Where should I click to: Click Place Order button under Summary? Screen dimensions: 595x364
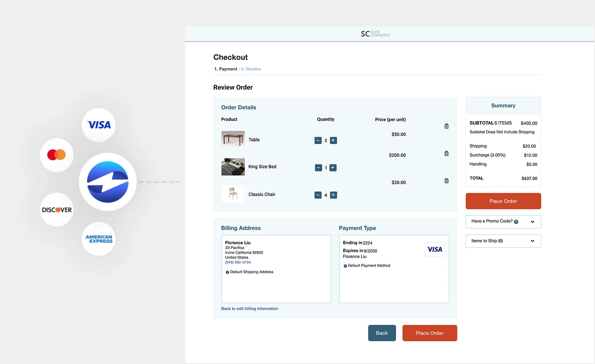click(x=503, y=201)
